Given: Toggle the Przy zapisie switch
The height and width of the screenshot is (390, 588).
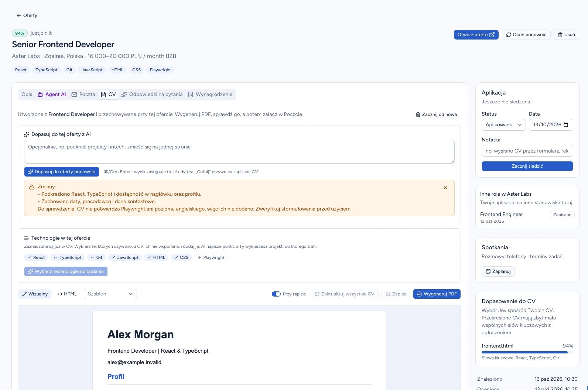Looking at the screenshot, I should [x=276, y=294].
